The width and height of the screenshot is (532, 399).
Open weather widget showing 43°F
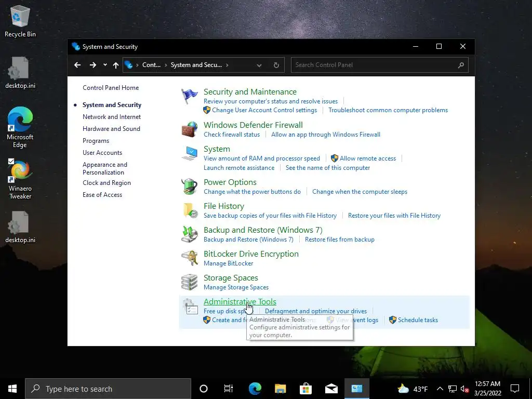(x=412, y=389)
